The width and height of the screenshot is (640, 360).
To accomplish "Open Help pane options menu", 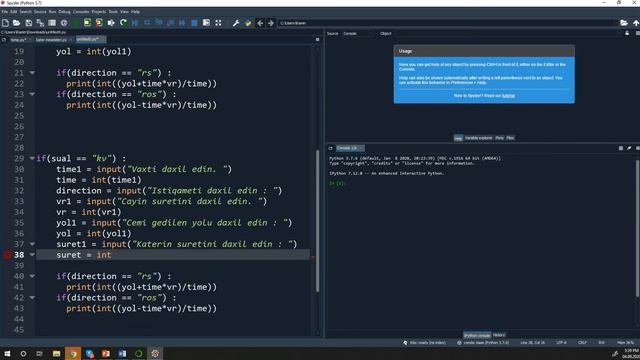I will pos(638,33).
